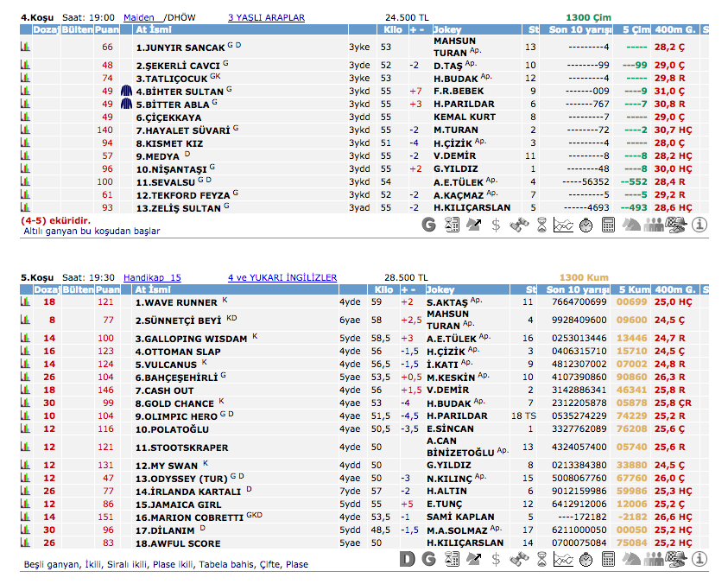Viewport: 728px width, 584px height.
Task: Click the Jokey column header in race 4
Action: click(447, 29)
